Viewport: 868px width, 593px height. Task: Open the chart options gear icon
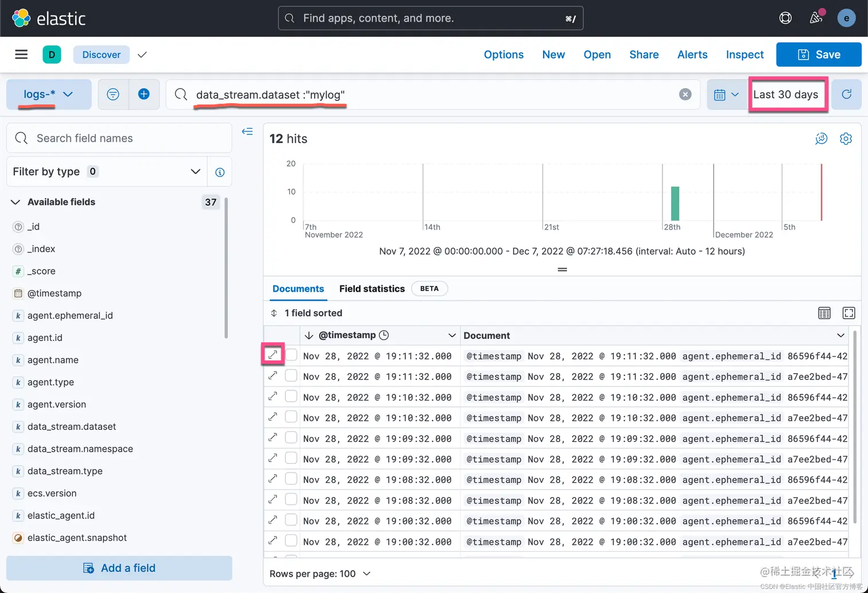tap(846, 138)
